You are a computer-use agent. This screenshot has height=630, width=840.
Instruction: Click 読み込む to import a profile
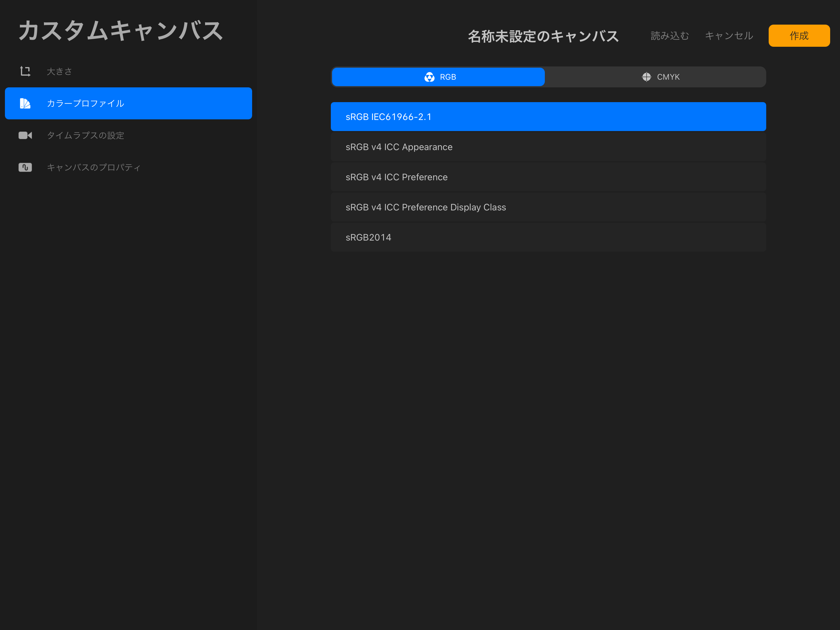pos(670,36)
